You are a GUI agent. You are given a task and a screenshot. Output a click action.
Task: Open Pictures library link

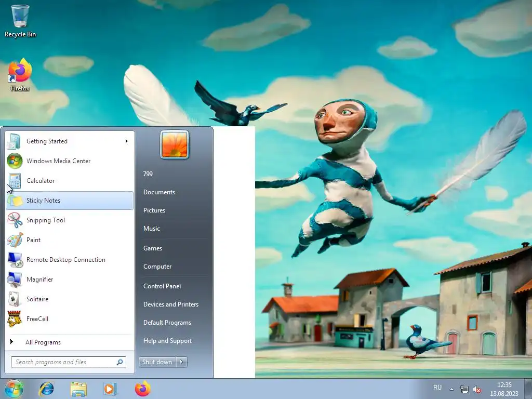tap(154, 210)
